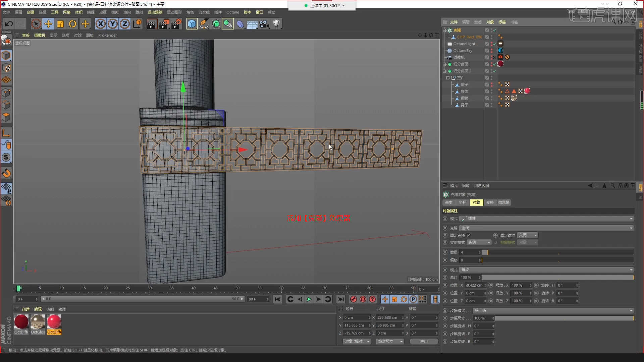Switch to Polygons mode icon
The width and height of the screenshot is (644, 362).
tap(6, 117)
